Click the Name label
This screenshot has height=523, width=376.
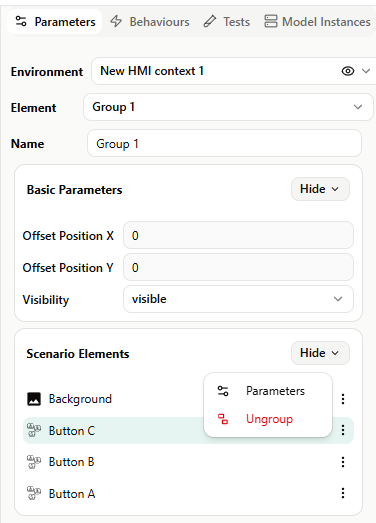(27, 144)
